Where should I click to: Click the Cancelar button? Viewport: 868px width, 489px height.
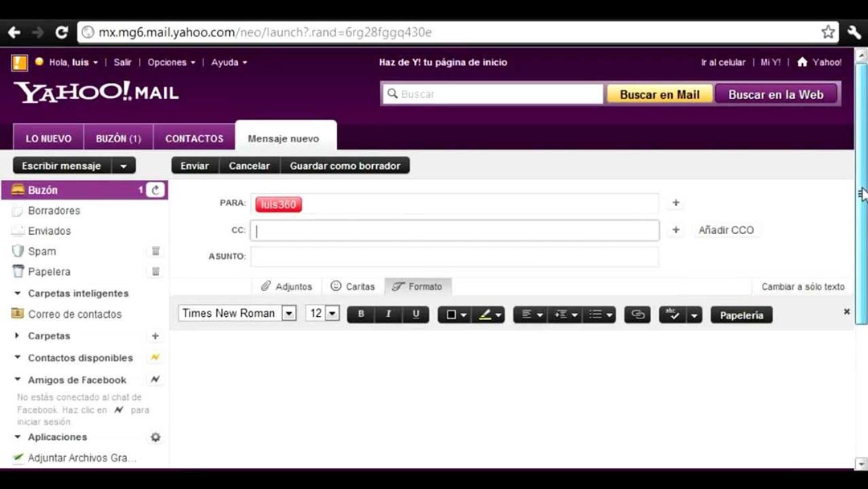click(x=249, y=166)
